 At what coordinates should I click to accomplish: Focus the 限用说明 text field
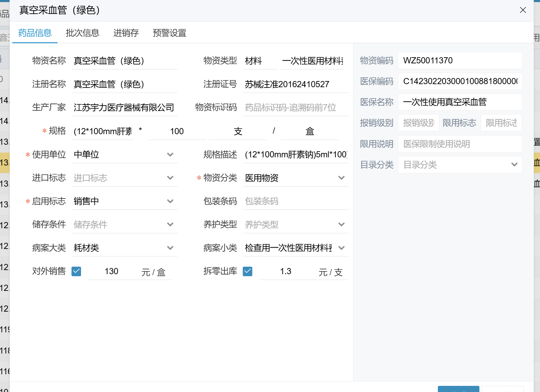click(x=460, y=144)
